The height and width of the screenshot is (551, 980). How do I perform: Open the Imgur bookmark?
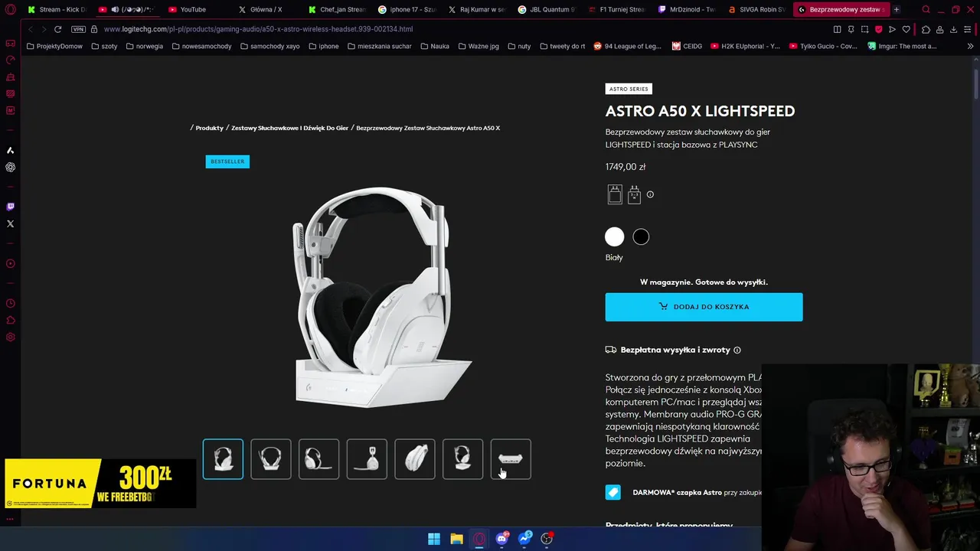click(x=902, y=46)
